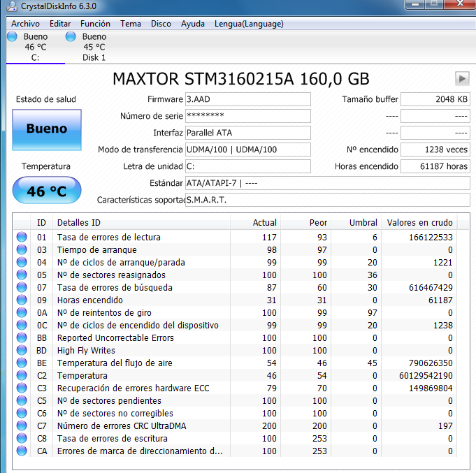Click the Bueno health status button
Viewport: 476px width, 473px height.
click(x=47, y=129)
